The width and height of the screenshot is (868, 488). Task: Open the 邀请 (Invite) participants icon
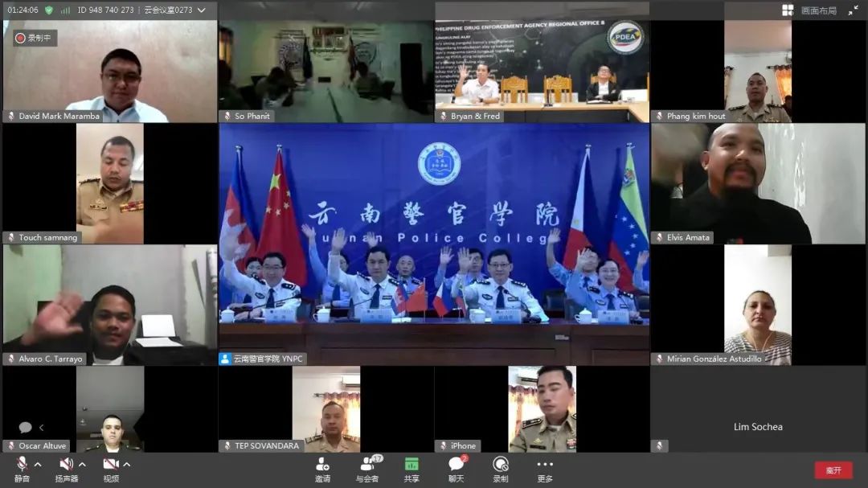click(322, 468)
